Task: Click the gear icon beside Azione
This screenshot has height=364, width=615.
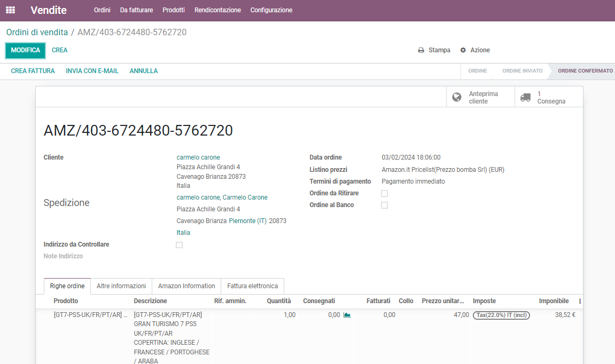Action: coord(463,50)
